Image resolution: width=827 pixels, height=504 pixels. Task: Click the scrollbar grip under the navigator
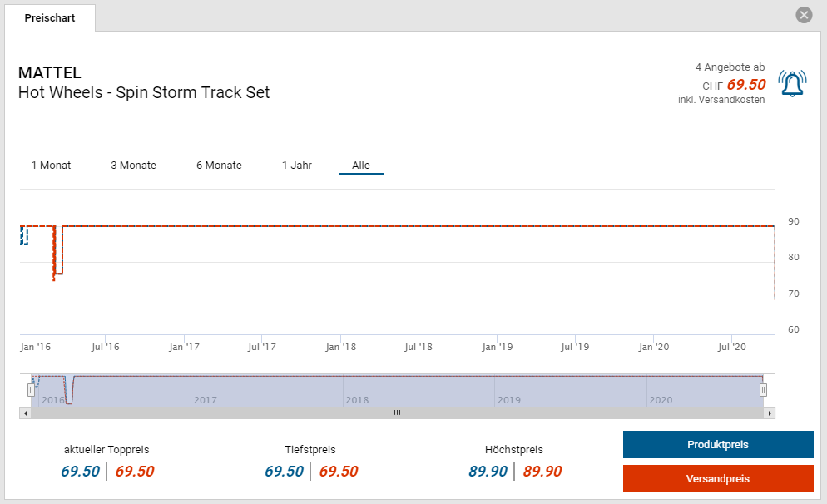[397, 413]
